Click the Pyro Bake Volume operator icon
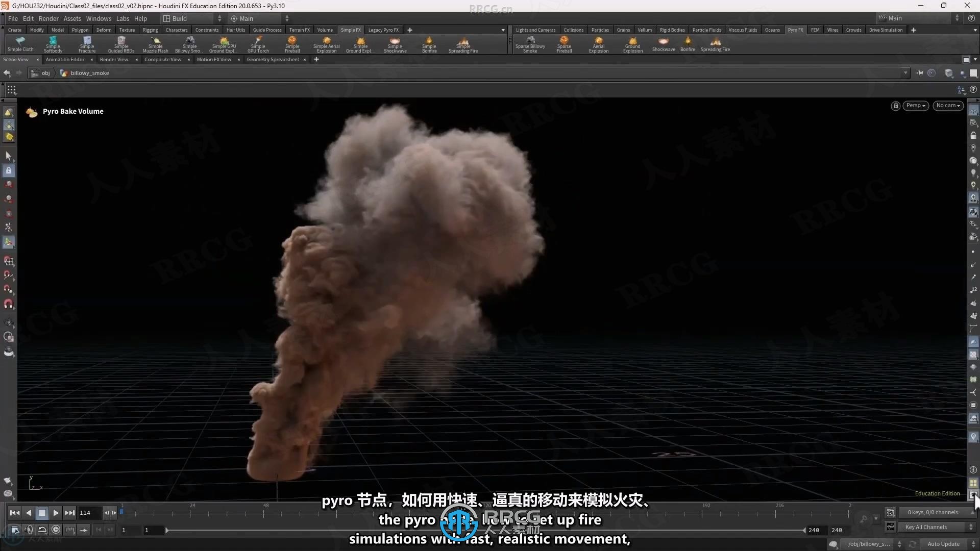The width and height of the screenshot is (980, 551). coord(32,112)
